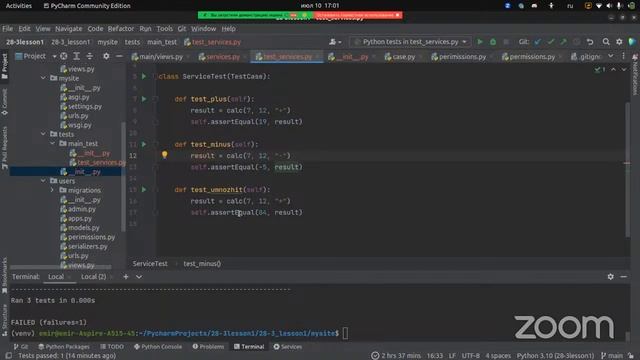
Task: Collapse the users folder
Action: pos(43,180)
